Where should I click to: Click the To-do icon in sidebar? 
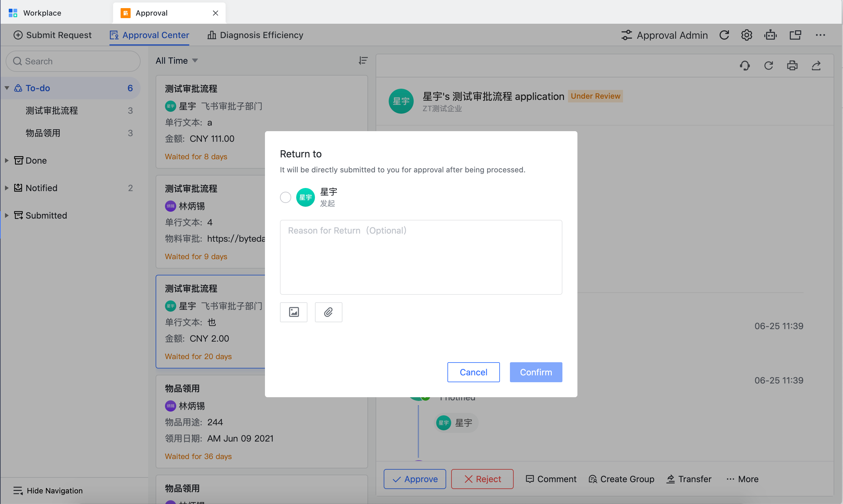[x=18, y=88]
